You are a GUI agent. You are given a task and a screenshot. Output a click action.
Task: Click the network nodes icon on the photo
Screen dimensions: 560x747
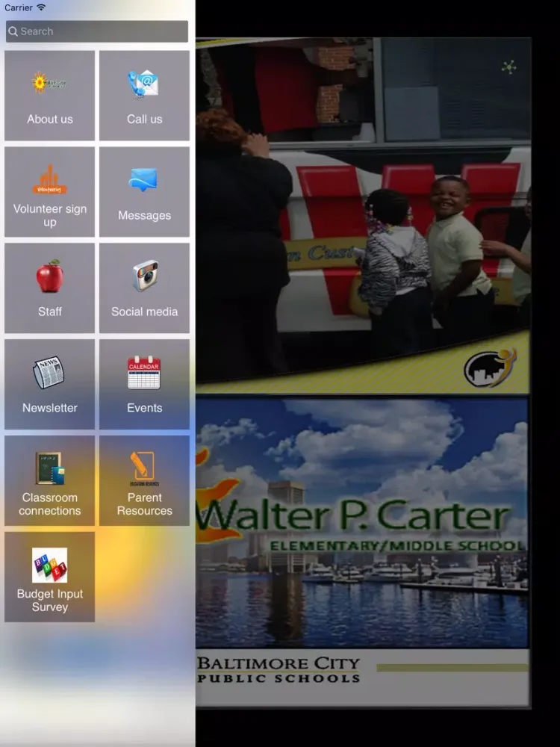[x=508, y=67]
